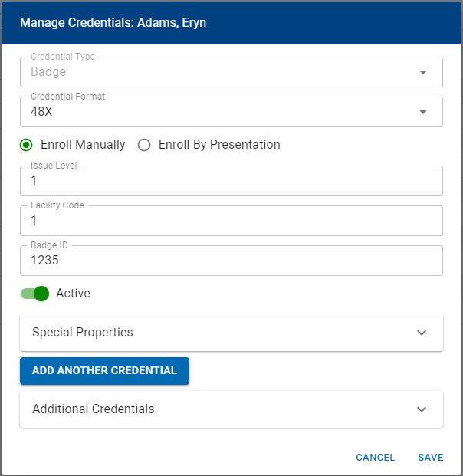The width and height of the screenshot is (463, 476).
Task: Click the Special Properties chevron icon
Action: pos(422,333)
